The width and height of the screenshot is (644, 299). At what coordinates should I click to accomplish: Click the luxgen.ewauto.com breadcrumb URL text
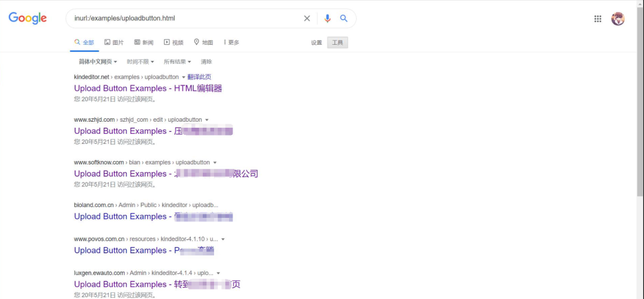pyautogui.click(x=143, y=273)
